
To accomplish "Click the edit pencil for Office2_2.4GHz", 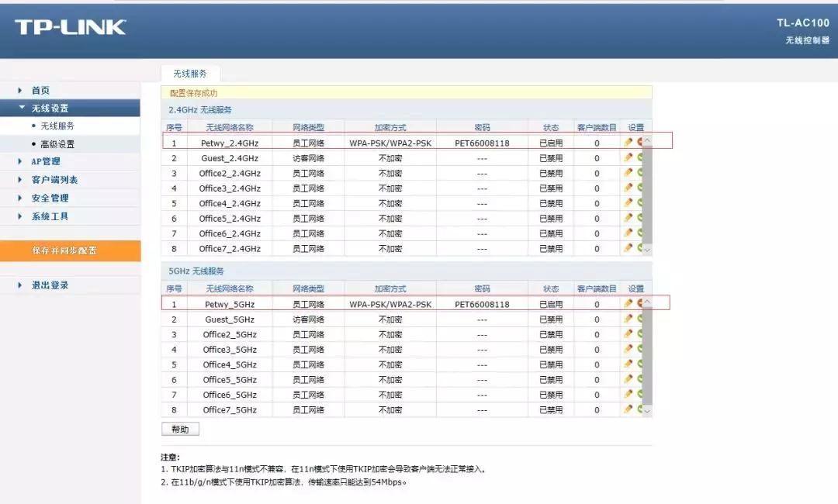I will [628, 173].
